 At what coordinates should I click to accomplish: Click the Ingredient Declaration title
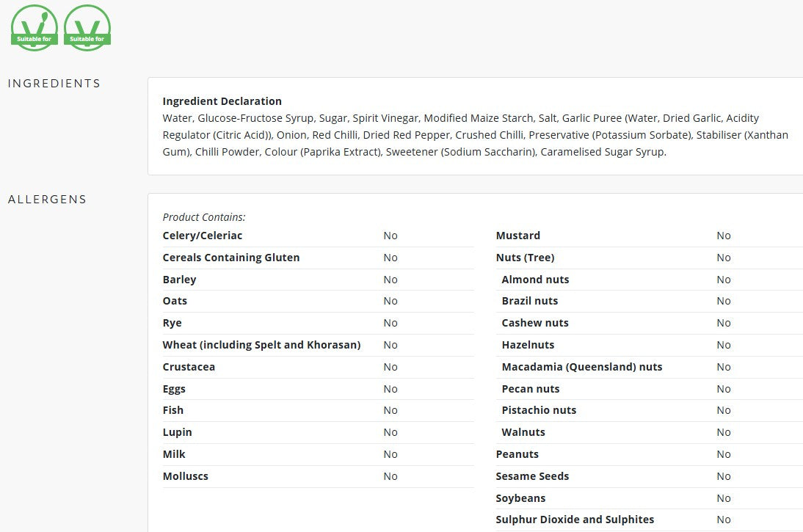point(222,101)
